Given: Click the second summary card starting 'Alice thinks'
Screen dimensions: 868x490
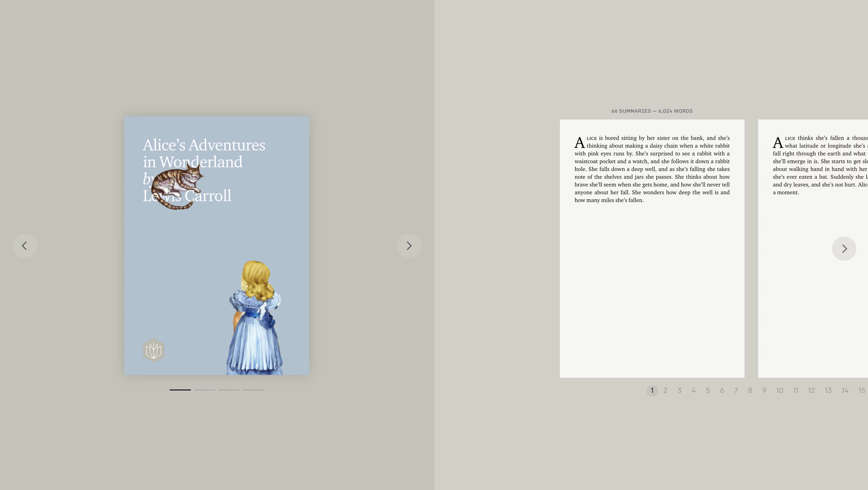Looking at the screenshot, I should point(813,249).
